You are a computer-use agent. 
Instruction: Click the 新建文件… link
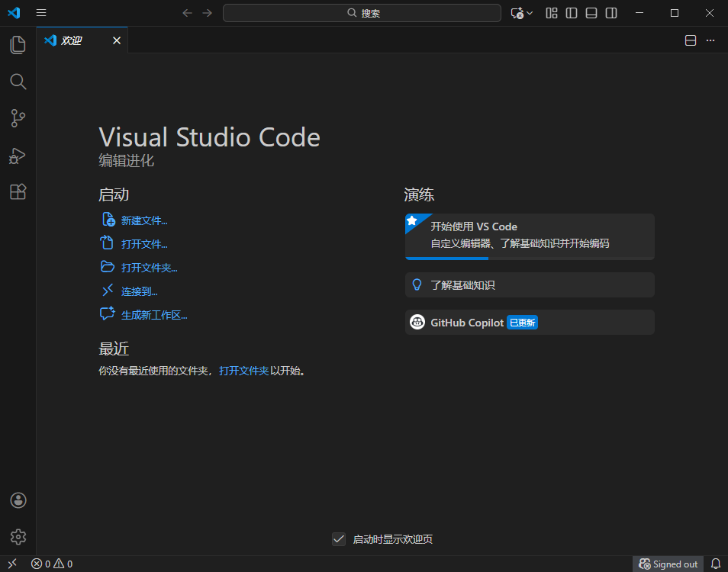(145, 220)
